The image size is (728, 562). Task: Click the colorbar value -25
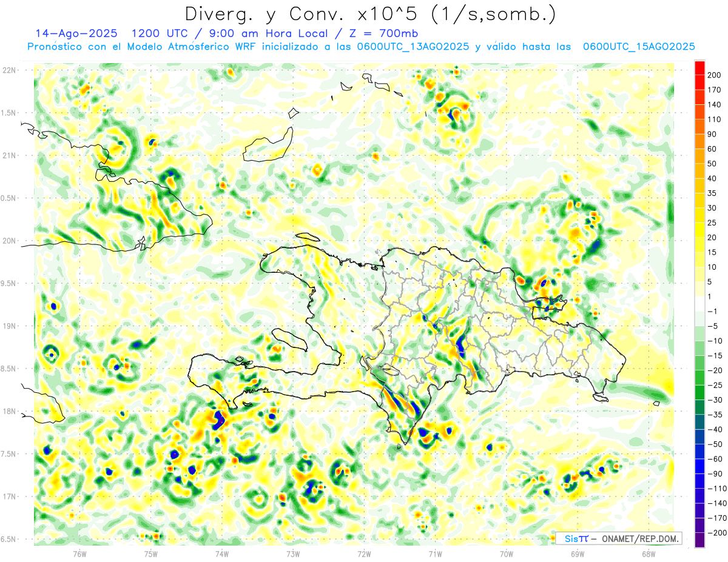coord(715,385)
